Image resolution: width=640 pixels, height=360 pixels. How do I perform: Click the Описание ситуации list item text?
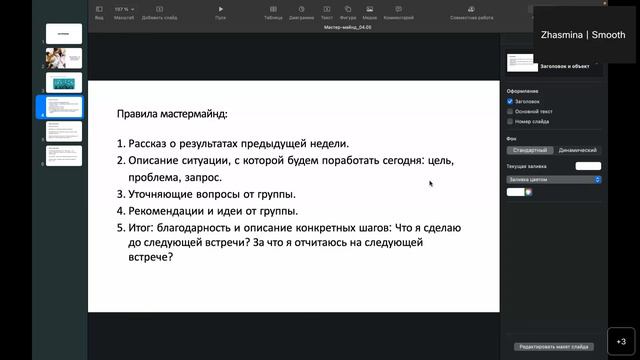point(291,169)
